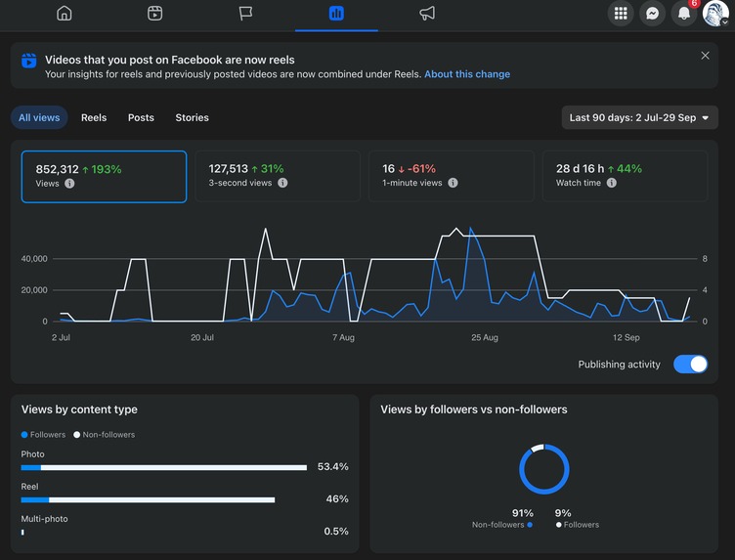Select the 1-minute views metric card
The image size is (735, 560).
(452, 176)
